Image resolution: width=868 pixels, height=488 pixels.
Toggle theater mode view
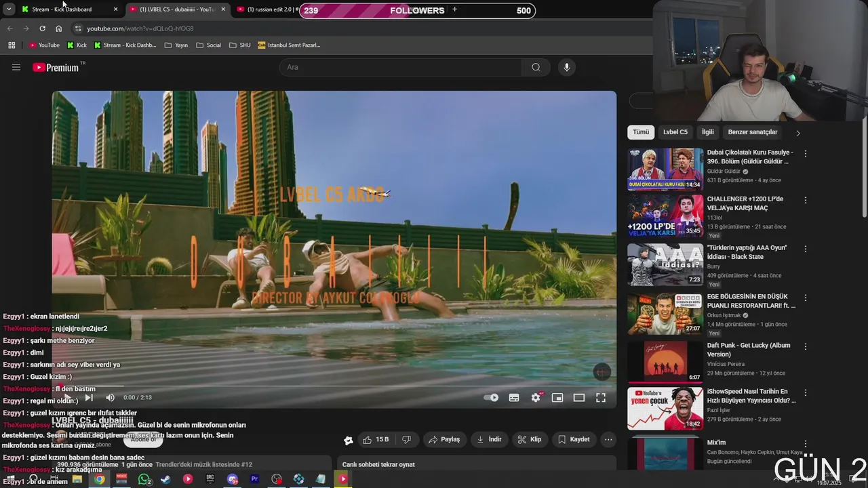click(x=579, y=398)
